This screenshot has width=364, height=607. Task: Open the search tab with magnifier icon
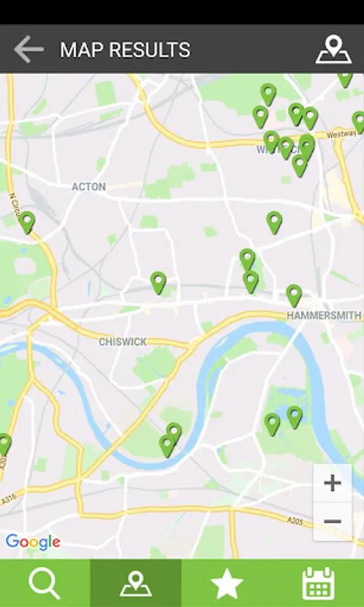(45, 583)
